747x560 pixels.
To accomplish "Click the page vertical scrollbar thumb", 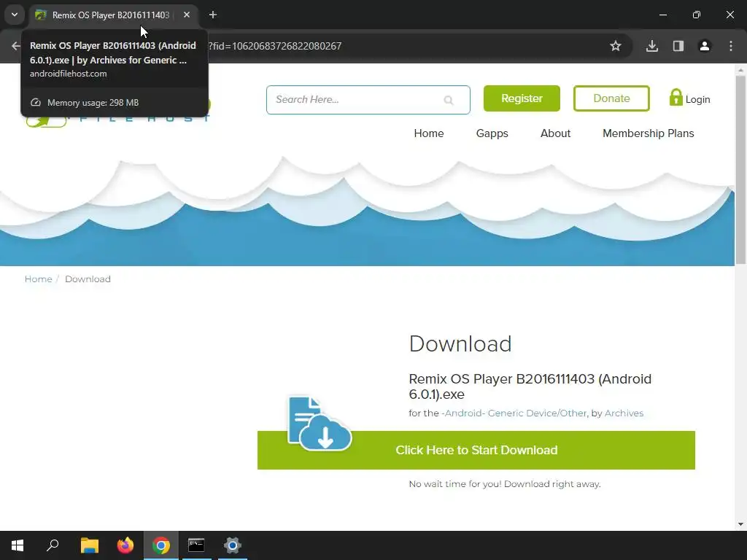I will [x=740, y=169].
